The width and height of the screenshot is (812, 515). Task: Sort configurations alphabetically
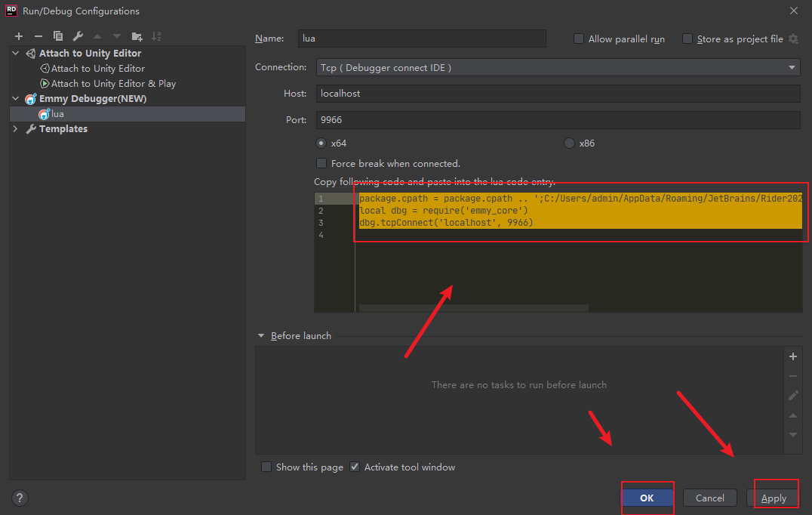click(156, 36)
